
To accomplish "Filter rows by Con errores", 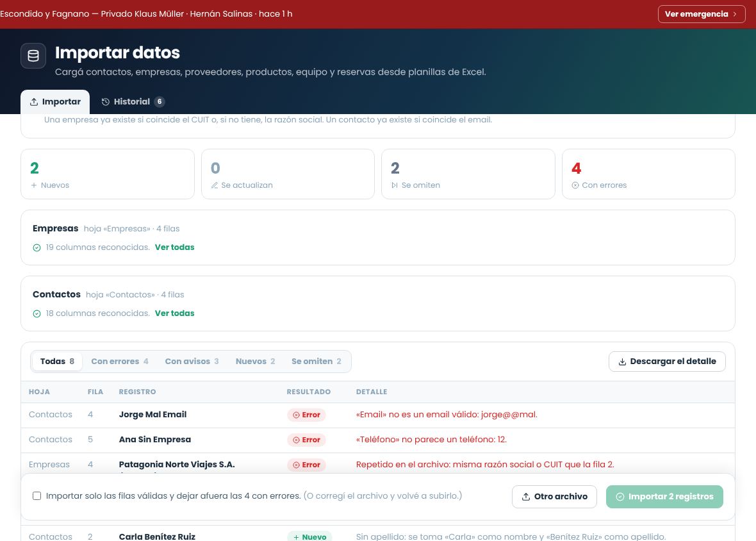I will tap(120, 361).
